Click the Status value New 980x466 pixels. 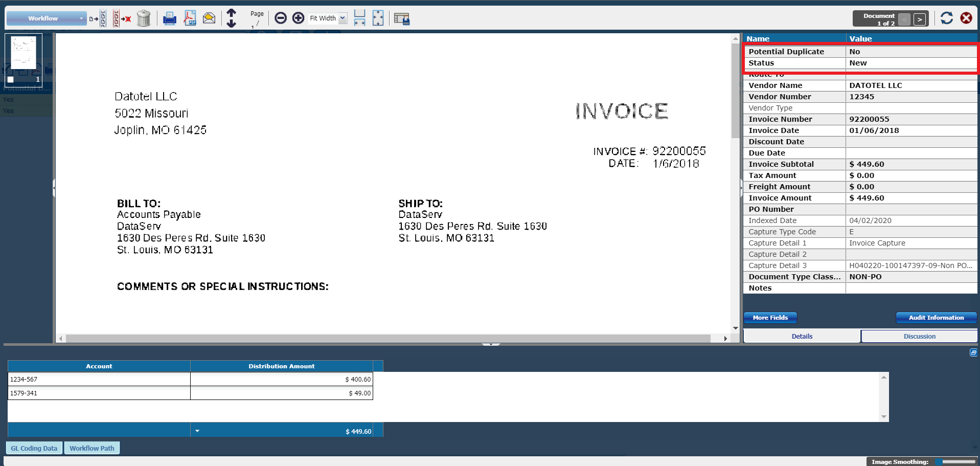coord(911,63)
